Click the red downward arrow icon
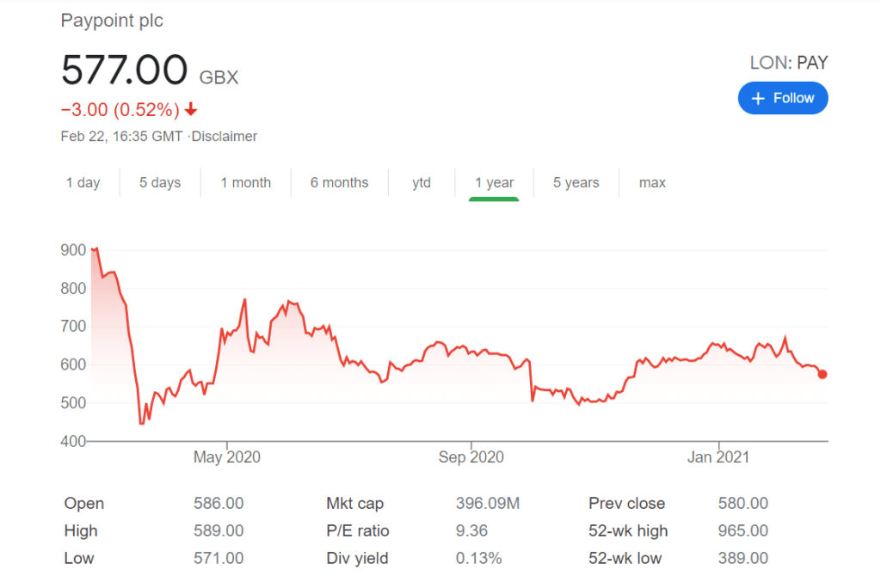 pyautogui.click(x=191, y=110)
